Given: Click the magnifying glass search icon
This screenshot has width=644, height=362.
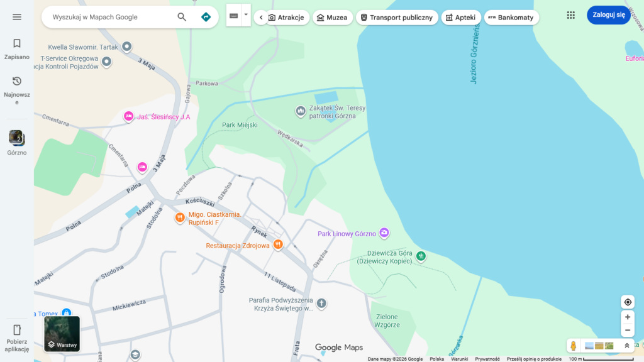Looking at the screenshot, I should point(182,17).
